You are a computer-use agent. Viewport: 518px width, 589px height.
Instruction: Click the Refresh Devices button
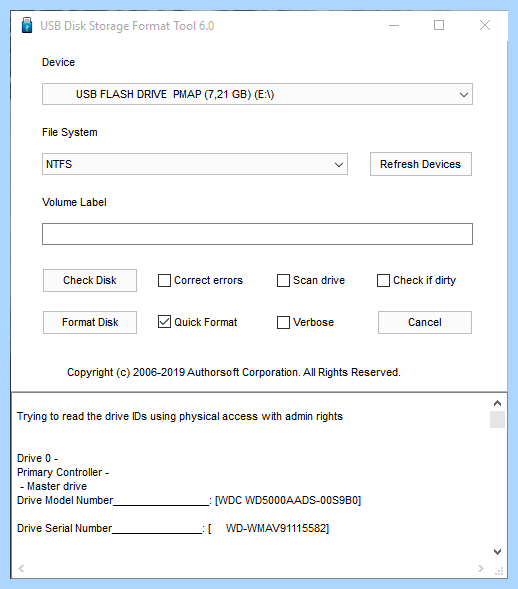pos(421,164)
